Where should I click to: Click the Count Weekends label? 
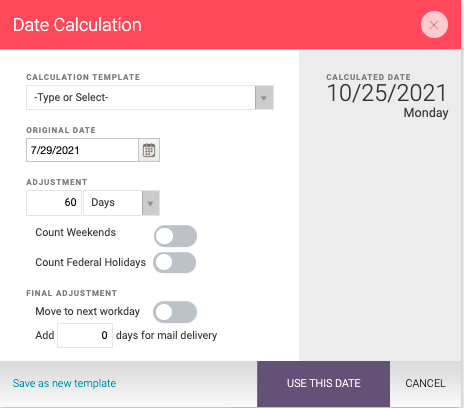[x=76, y=232]
